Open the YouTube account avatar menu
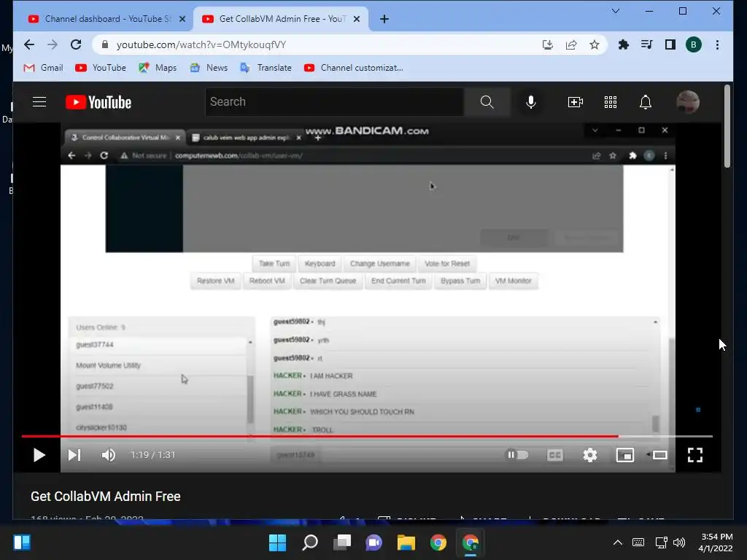747x560 pixels. tap(687, 102)
